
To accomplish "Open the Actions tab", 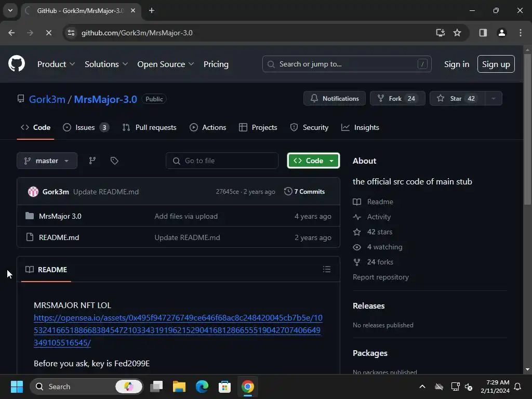I will click(208, 127).
